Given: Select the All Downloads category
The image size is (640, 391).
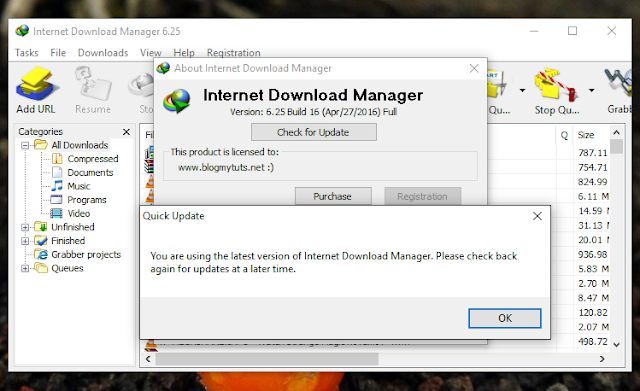Looking at the screenshot, I should point(80,145).
